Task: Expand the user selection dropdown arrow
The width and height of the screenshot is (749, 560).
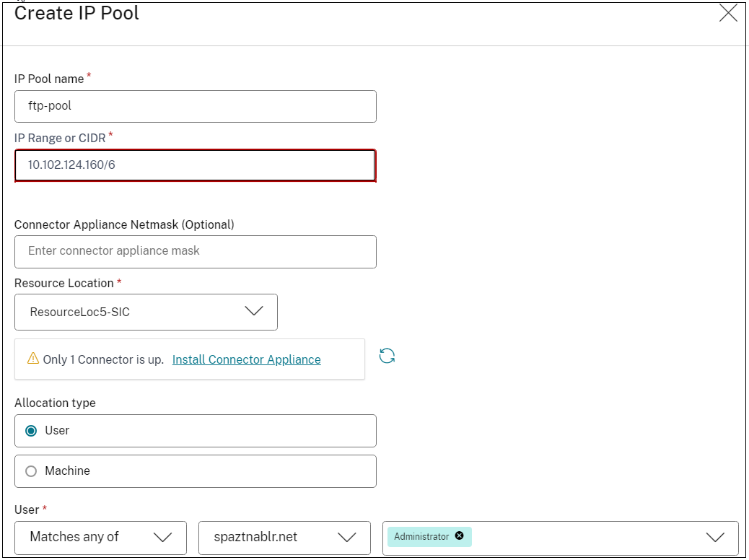Action: [x=714, y=538]
